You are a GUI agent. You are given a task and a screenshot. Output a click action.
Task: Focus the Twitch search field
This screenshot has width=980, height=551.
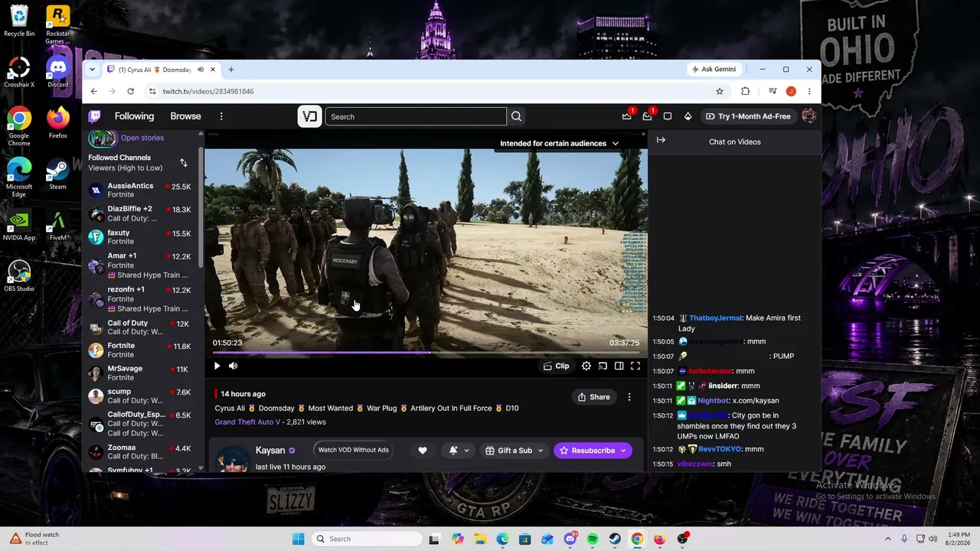(x=416, y=116)
